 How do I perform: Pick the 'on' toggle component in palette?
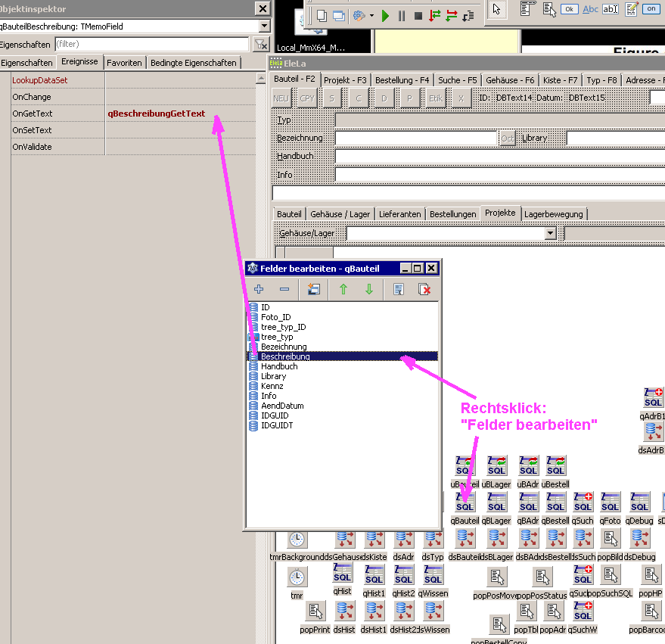coord(651,9)
